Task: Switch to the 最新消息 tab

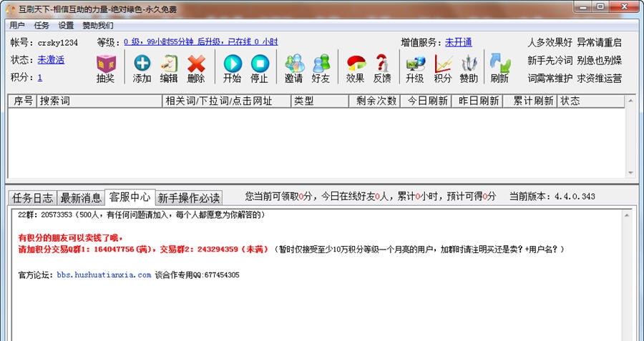Action: point(80,198)
